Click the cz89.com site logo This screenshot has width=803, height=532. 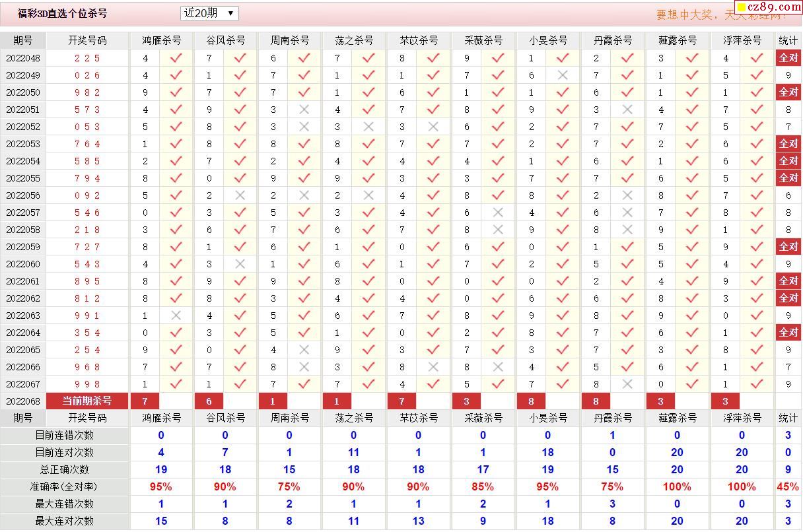coord(767,7)
